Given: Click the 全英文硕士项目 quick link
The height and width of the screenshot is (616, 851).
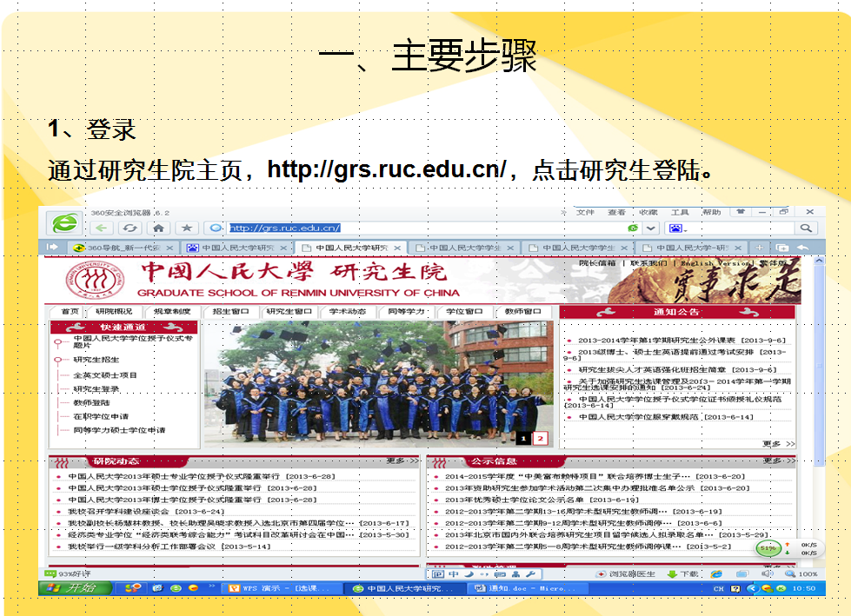Looking at the screenshot, I should click(105, 375).
